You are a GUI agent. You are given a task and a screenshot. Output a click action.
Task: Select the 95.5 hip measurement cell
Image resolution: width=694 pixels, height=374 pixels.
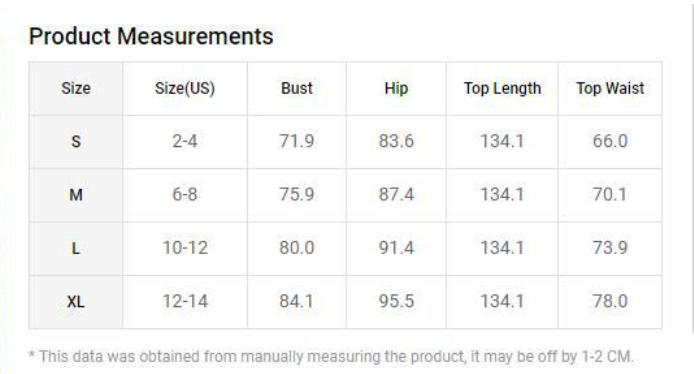tap(396, 302)
